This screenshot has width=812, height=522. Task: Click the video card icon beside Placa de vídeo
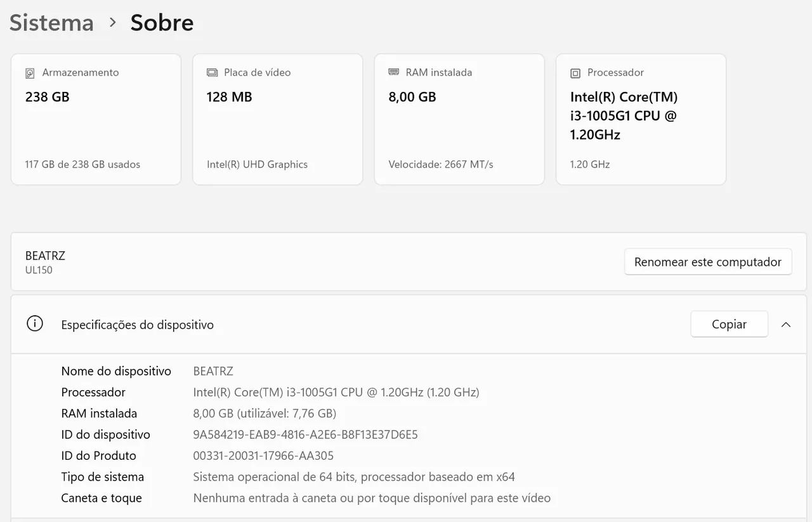pos(212,73)
